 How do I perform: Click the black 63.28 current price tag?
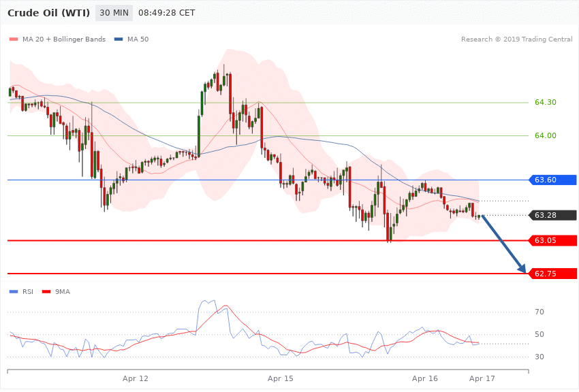pos(553,215)
